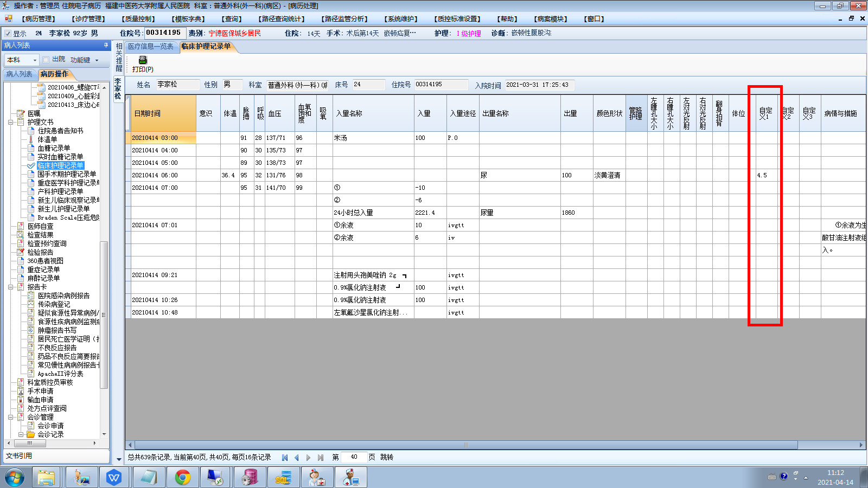Click the 床号 input field

[x=368, y=85]
